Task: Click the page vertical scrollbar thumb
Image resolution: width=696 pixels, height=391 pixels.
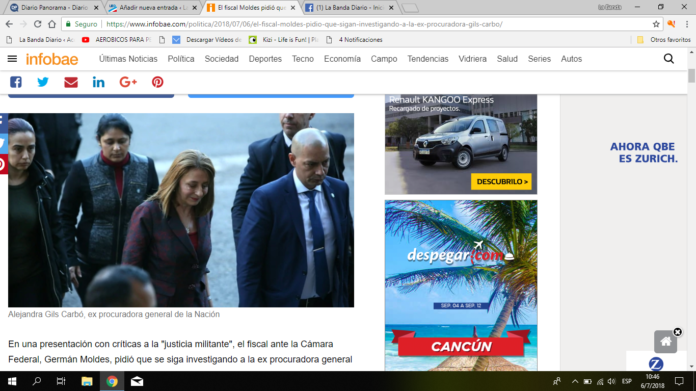Action: point(691,75)
